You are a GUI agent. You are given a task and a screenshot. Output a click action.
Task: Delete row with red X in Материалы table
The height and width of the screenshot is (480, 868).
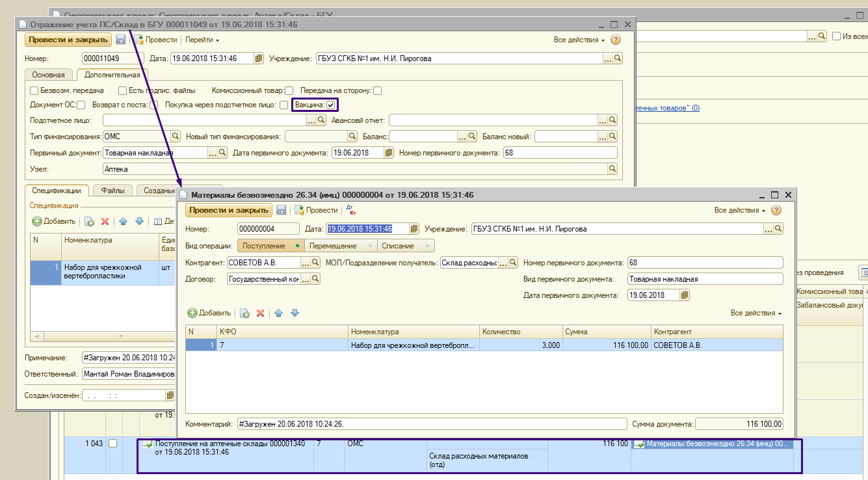click(261, 313)
